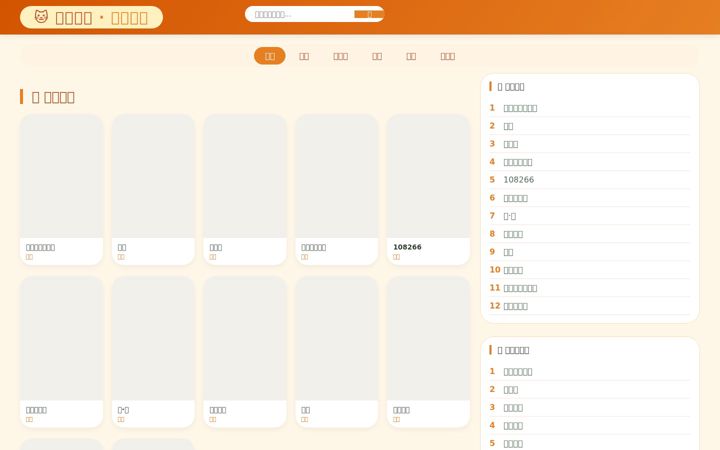Select the highlighted orange navigation tab
Image resolution: width=720 pixels, height=450 pixels.
pyautogui.click(x=270, y=56)
